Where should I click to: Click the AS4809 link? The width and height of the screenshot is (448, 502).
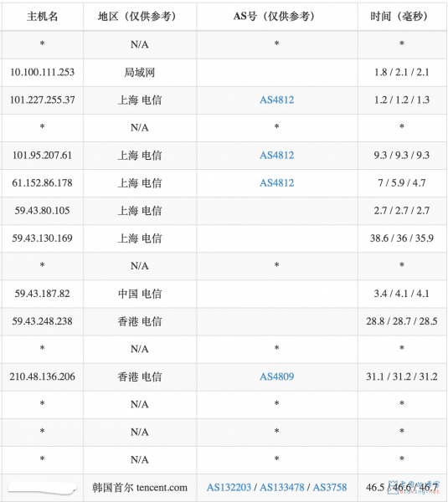pos(276,376)
